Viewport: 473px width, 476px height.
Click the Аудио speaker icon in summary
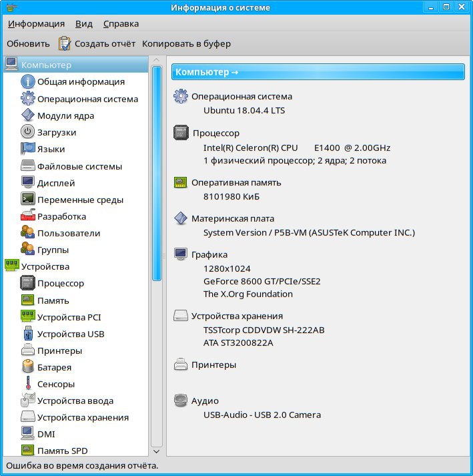(181, 401)
